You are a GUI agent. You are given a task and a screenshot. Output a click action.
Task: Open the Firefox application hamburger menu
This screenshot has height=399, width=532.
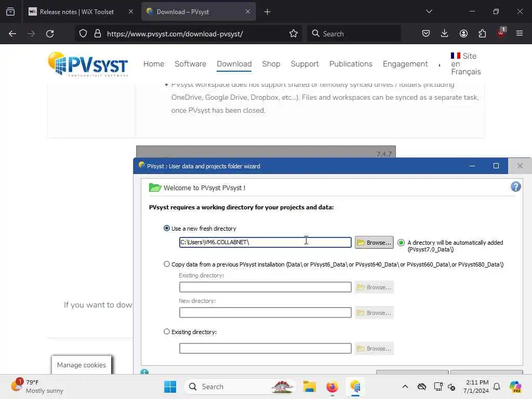(520, 34)
